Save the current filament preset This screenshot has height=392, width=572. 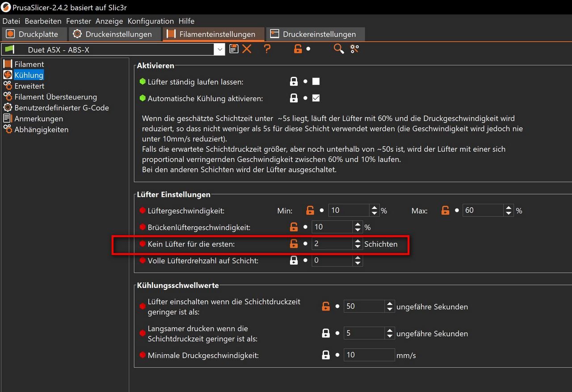tap(234, 49)
